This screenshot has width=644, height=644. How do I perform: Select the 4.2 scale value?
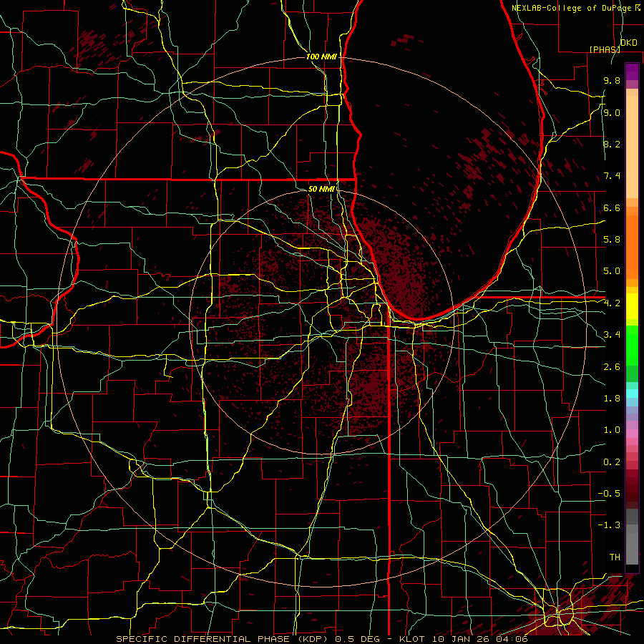tap(612, 303)
